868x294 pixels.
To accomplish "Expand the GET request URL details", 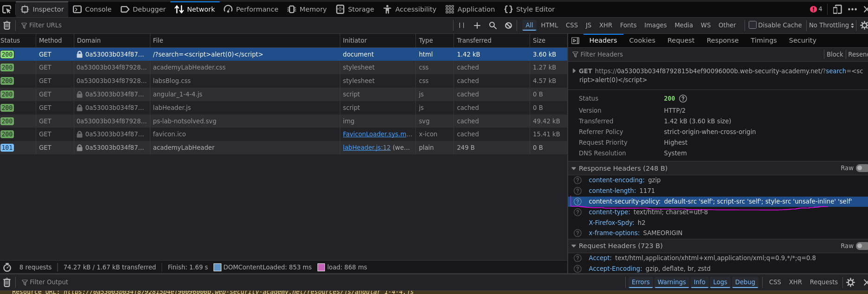I will [574, 71].
